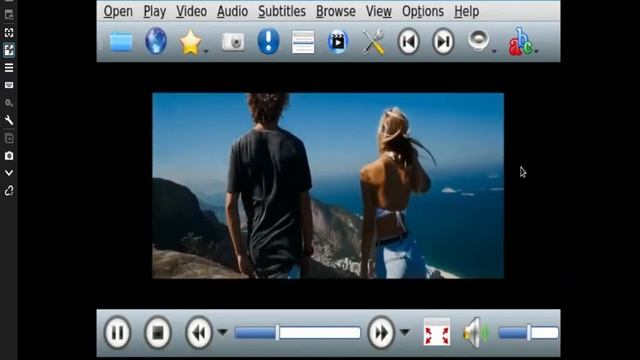Jump to previous item in toolbar
The height and width of the screenshot is (360, 640).
[409, 41]
